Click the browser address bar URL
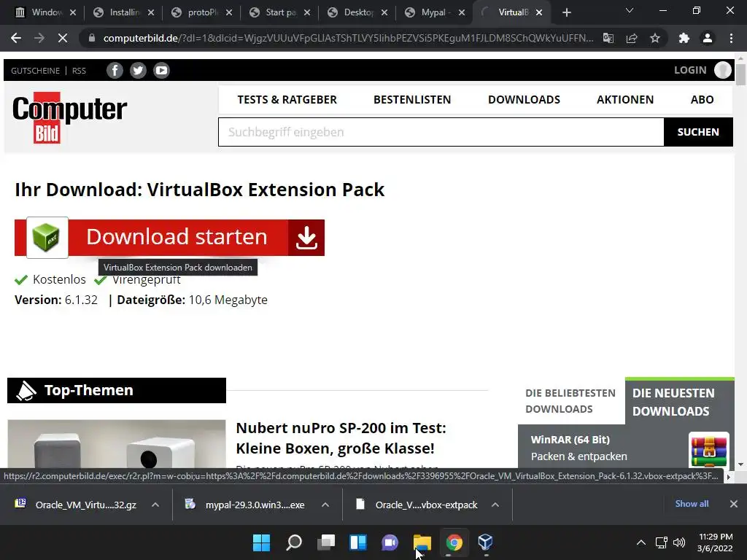This screenshot has width=747, height=560. [x=348, y=38]
